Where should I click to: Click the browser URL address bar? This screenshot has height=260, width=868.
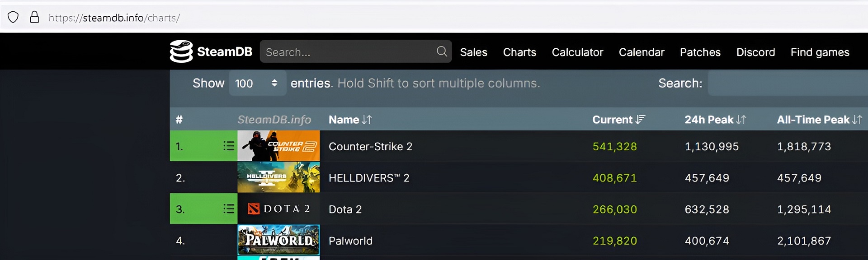[x=114, y=18]
